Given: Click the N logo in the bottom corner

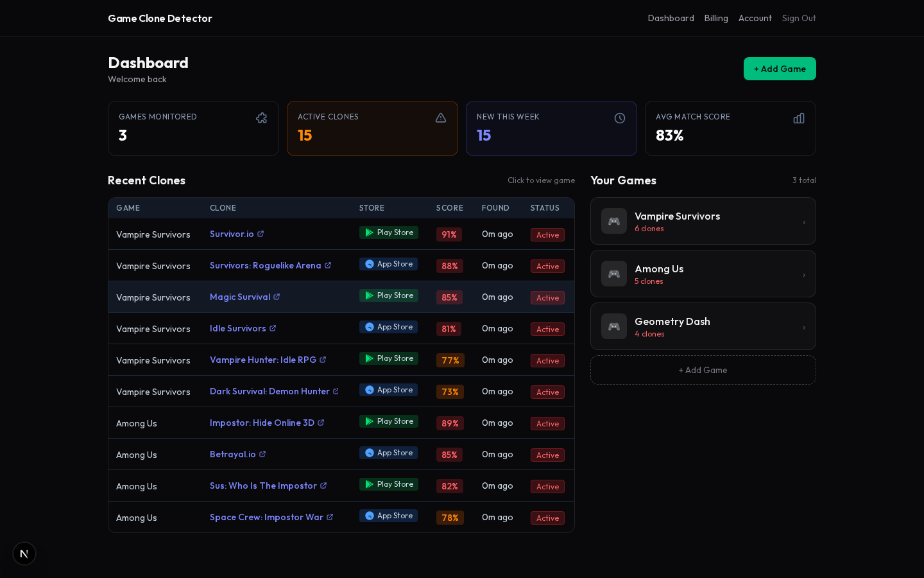Looking at the screenshot, I should [24, 553].
